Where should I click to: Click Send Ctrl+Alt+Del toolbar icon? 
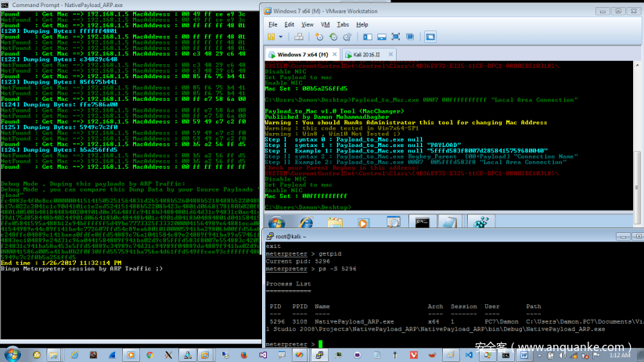coord(299,37)
